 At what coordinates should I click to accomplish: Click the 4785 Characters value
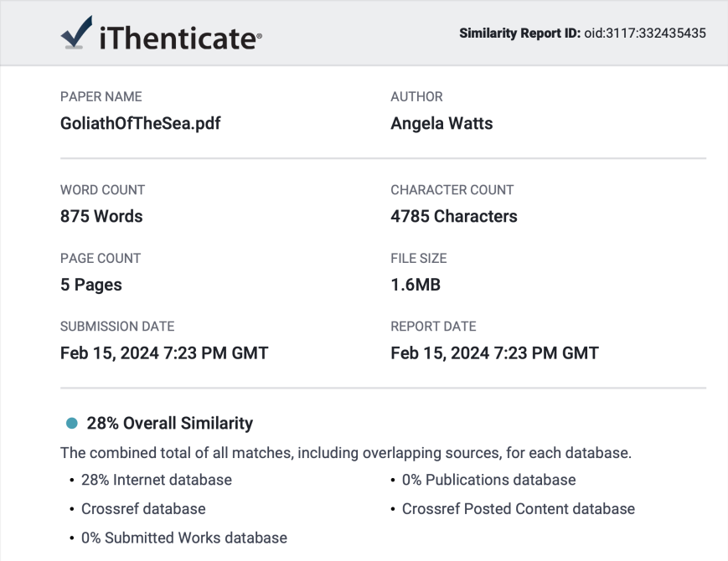coord(453,216)
